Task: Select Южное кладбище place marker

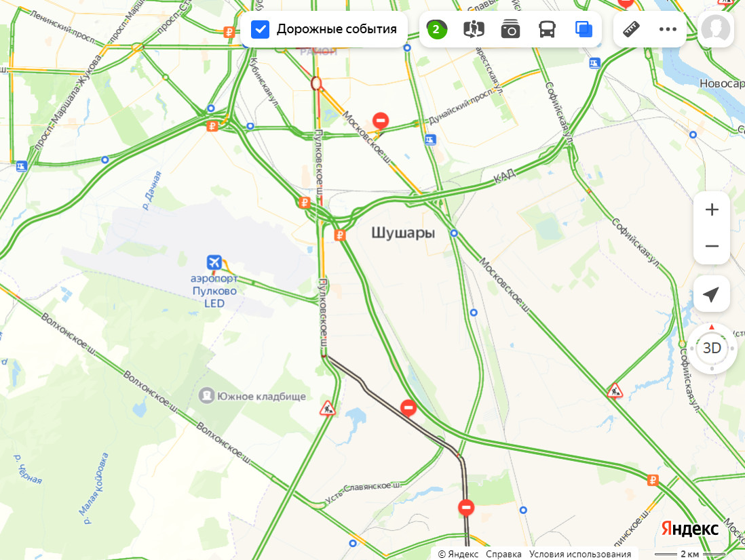Action: [206, 395]
